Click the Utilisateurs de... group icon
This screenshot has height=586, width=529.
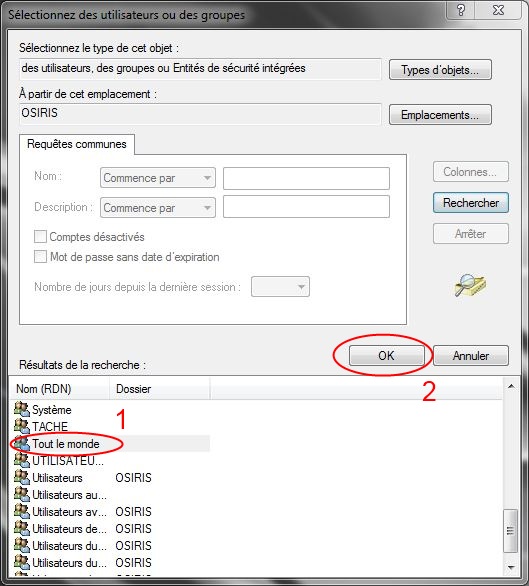22,528
